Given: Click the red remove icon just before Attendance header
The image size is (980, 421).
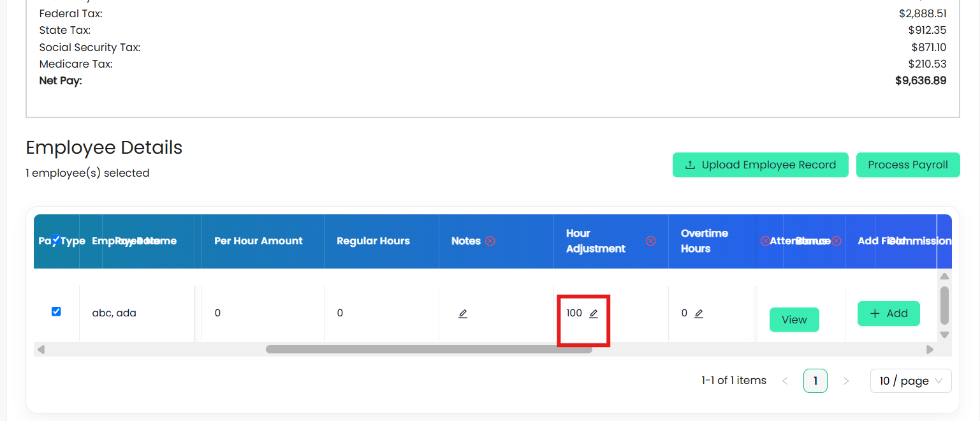Looking at the screenshot, I should point(765,241).
